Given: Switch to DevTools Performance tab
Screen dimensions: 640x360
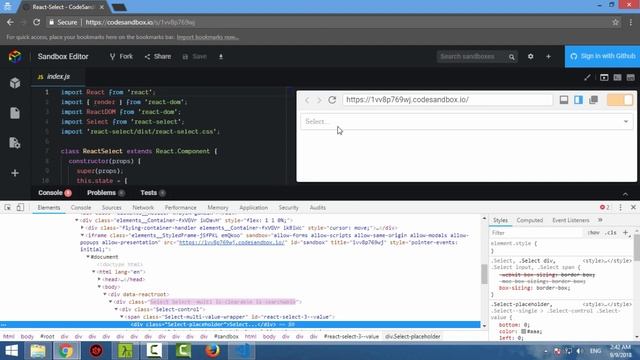Looking at the screenshot, I should point(180,208).
